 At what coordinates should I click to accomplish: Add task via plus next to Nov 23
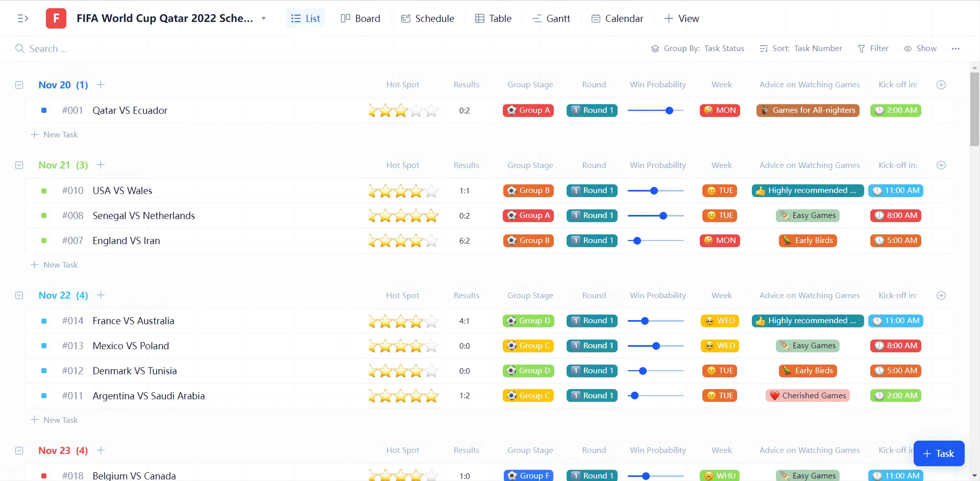pyautogui.click(x=101, y=450)
